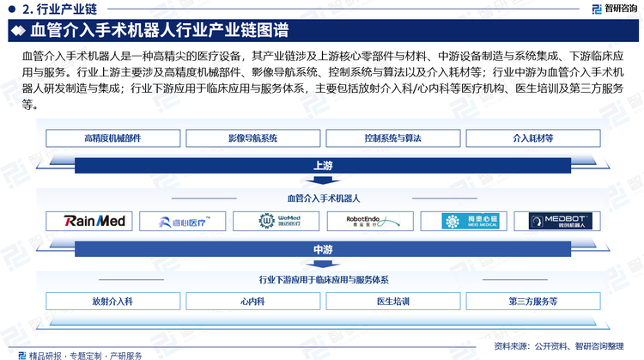
Task: Click the 中游 banner
Action: (x=323, y=249)
